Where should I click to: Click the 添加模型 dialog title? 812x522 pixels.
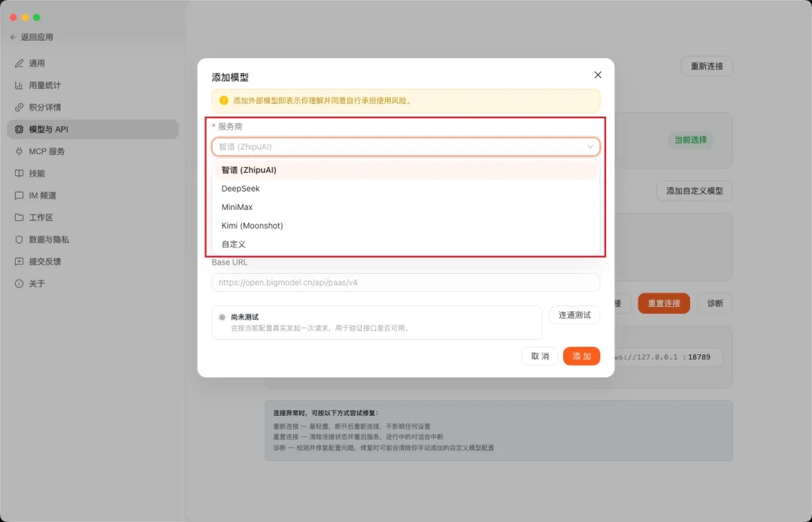coord(230,77)
